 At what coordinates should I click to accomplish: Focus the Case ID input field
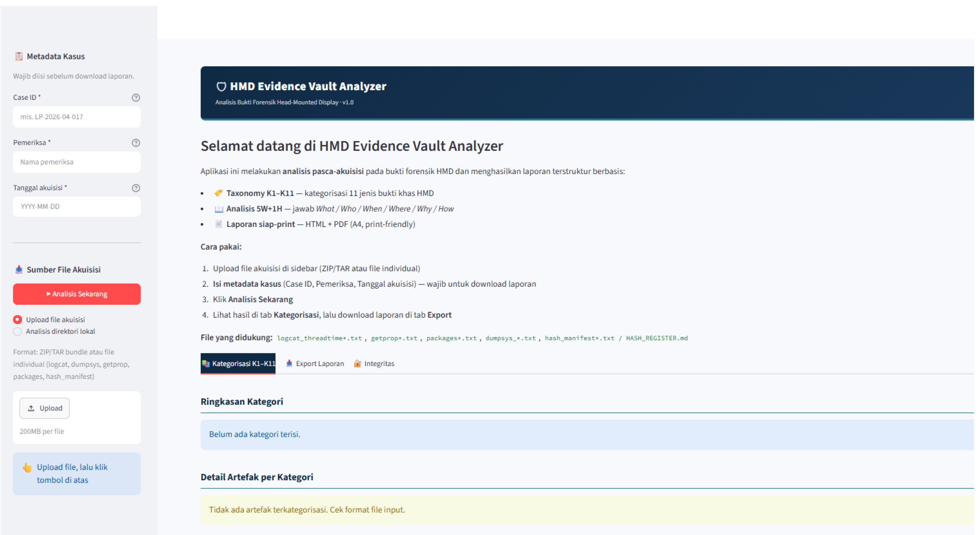click(x=77, y=117)
